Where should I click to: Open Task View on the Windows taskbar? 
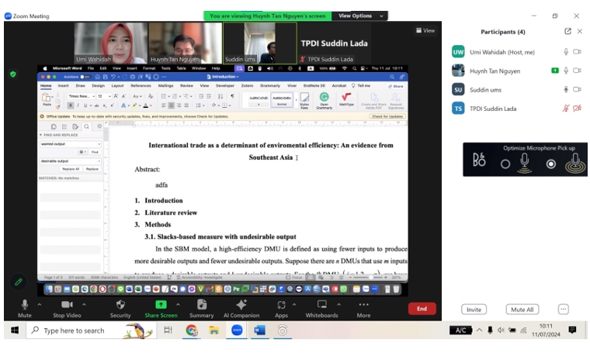(168, 330)
